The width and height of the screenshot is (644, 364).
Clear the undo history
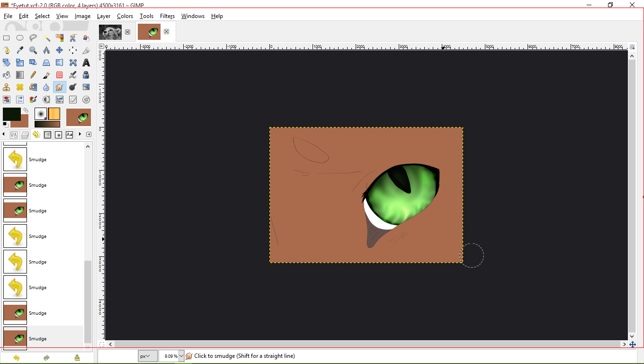77,357
